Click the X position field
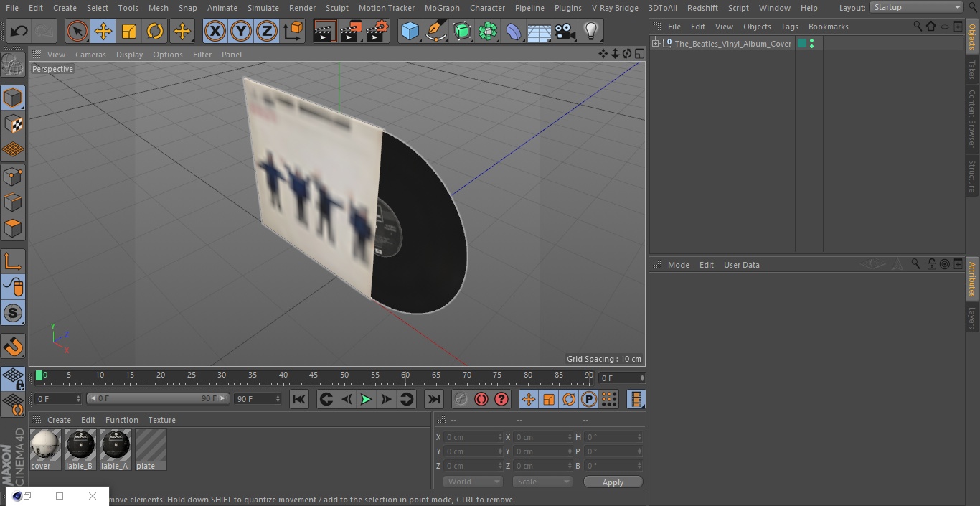The width and height of the screenshot is (980, 506). [x=473, y=437]
